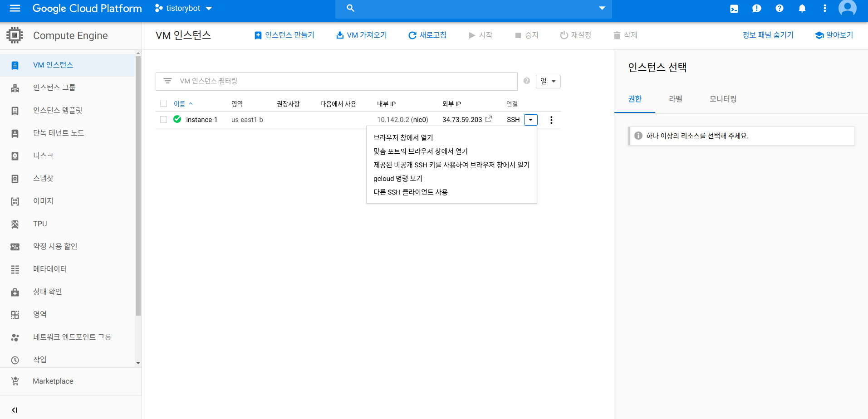Switch to the 권한 tab
This screenshot has height=419, width=868.
click(x=635, y=99)
